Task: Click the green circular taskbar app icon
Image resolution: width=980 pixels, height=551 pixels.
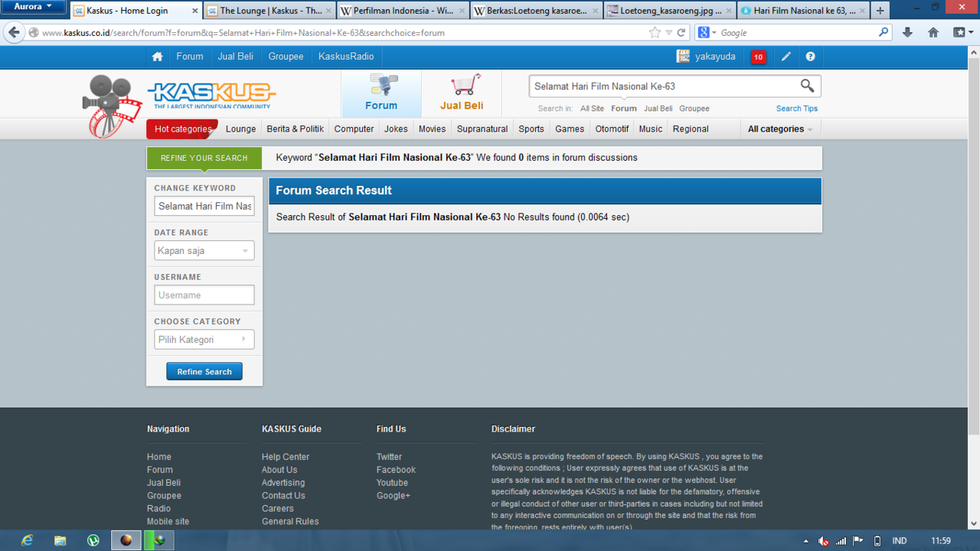Action: point(93,540)
